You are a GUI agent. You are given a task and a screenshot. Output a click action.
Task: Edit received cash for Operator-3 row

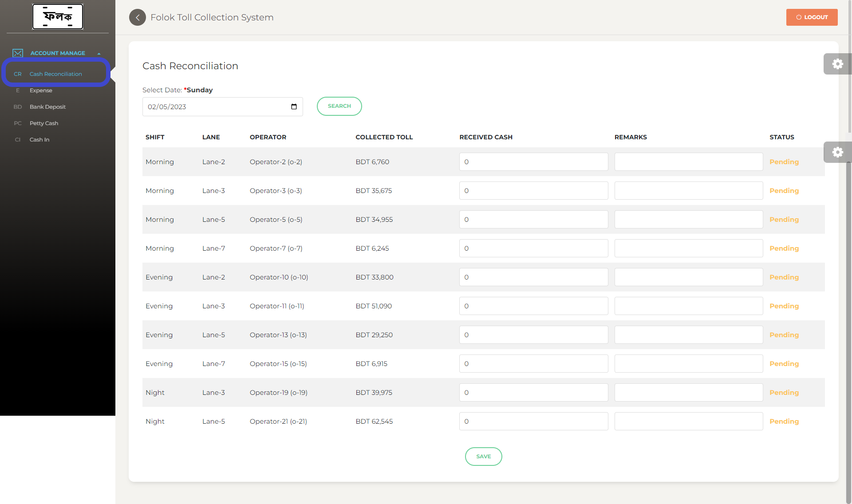(x=533, y=191)
